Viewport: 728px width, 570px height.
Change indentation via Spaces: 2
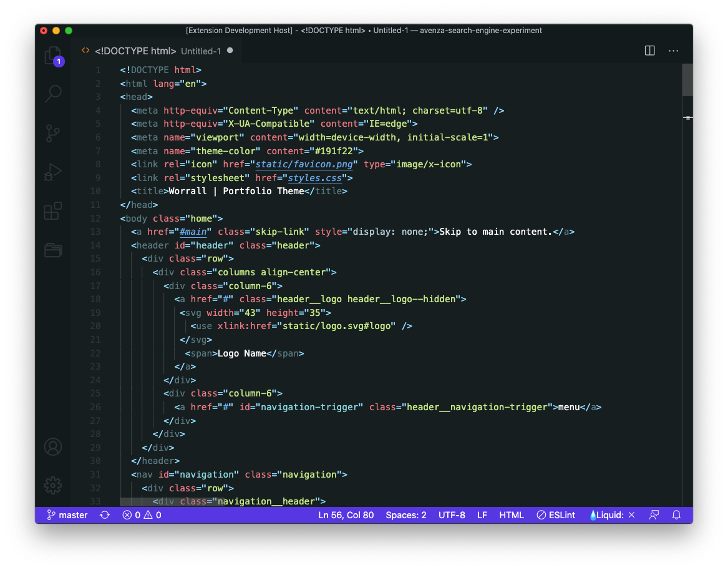(405, 515)
